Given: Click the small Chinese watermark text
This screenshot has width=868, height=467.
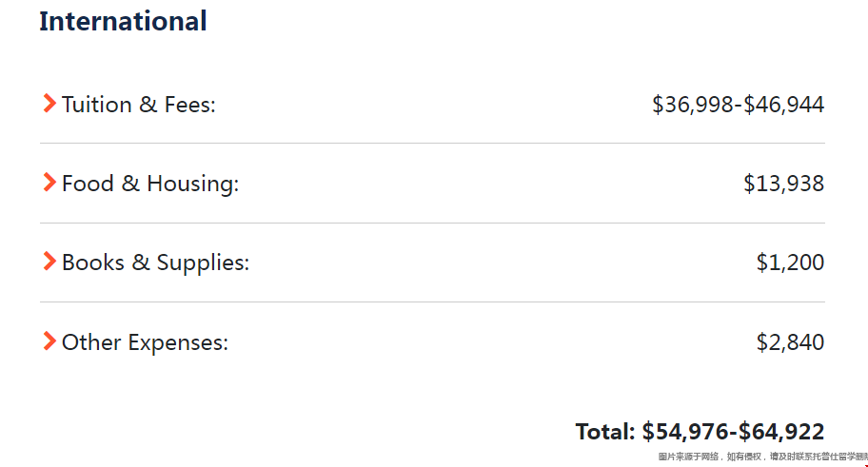Looking at the screenshot, I should [x=761, y=457].
